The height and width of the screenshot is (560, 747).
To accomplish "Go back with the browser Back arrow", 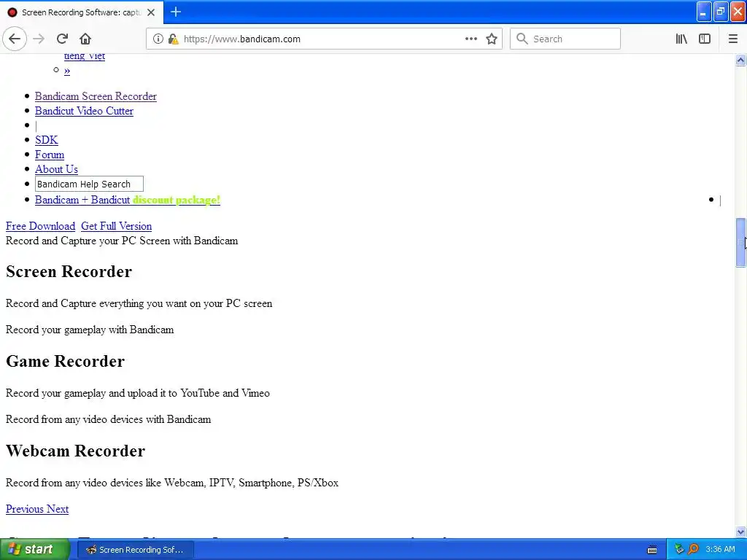I will (15, 39).
